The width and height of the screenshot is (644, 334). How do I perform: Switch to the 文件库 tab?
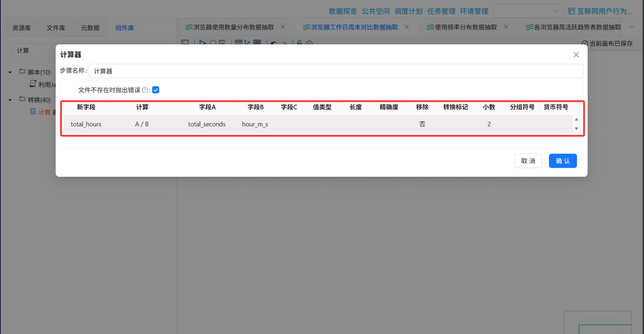[56, 28]
